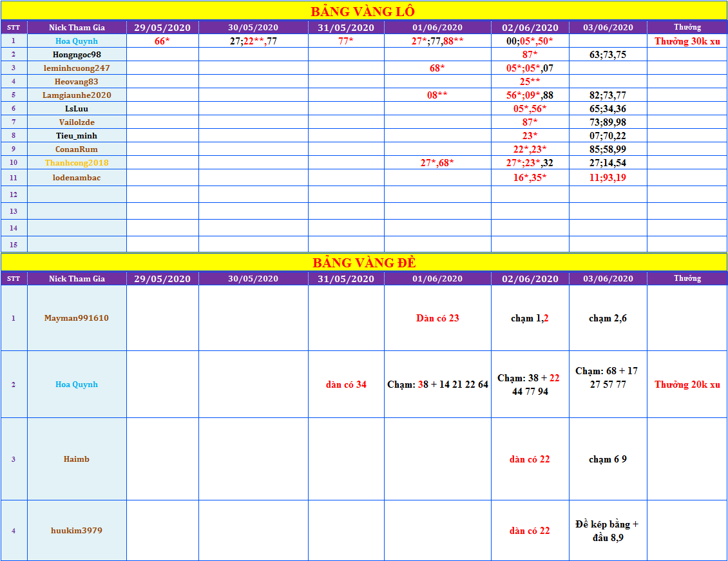
Task: Click the nick 'ConanRum'
Action: [77, 149]
